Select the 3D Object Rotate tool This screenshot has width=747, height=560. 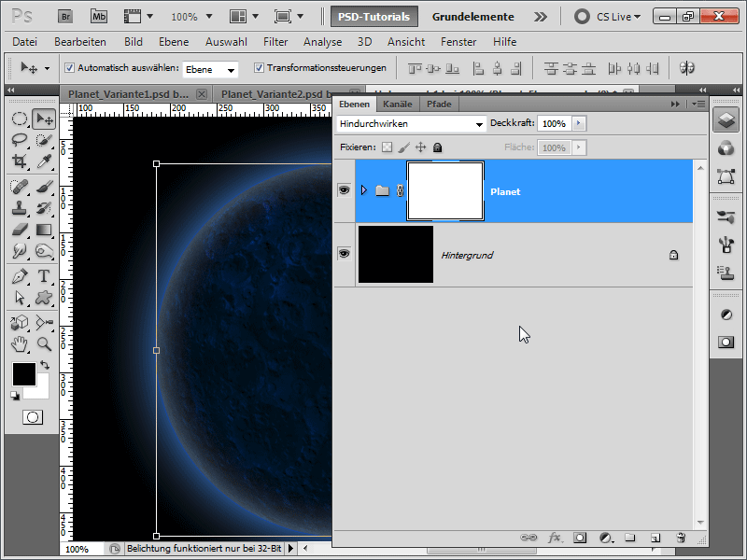coord(19,322)
